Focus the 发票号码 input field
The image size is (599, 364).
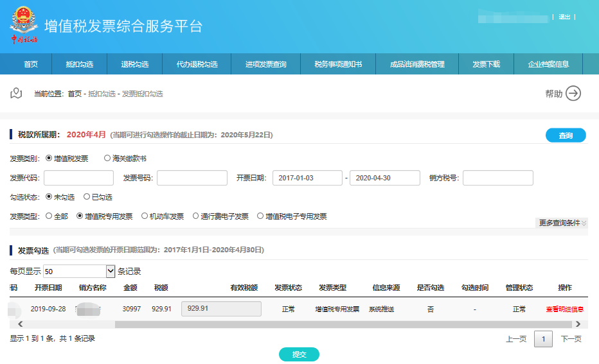click(x=192, y=178)
